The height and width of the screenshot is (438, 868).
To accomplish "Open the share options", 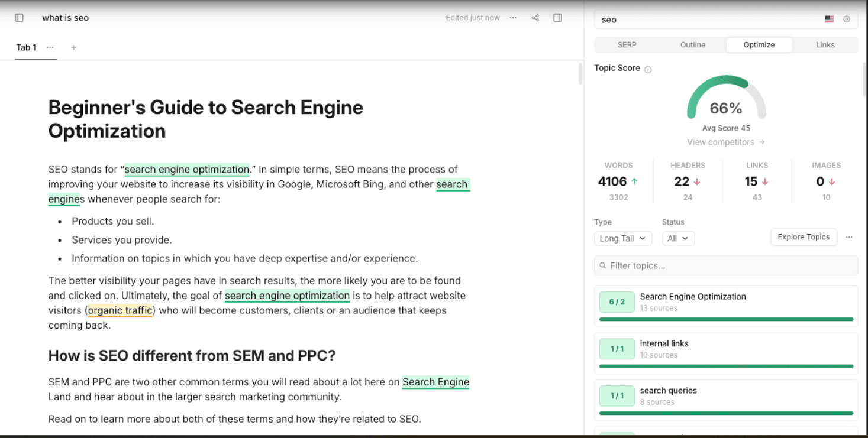I will tap(535, 18).
